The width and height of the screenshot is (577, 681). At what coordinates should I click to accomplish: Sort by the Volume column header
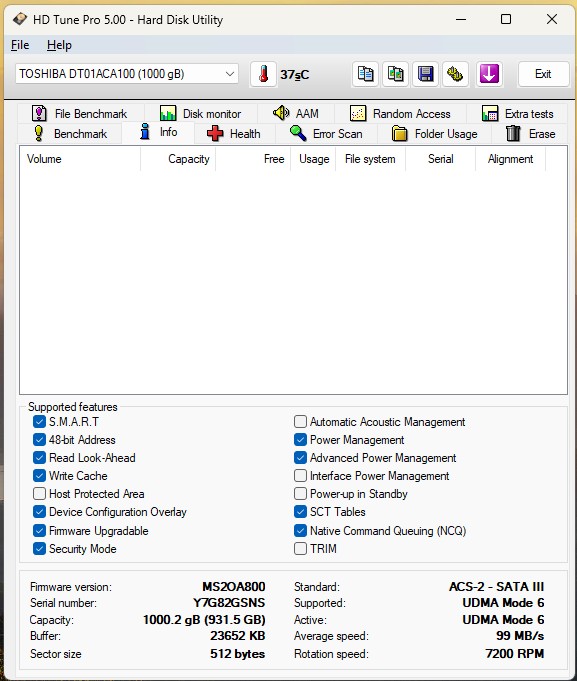click(x=80, y=159)
